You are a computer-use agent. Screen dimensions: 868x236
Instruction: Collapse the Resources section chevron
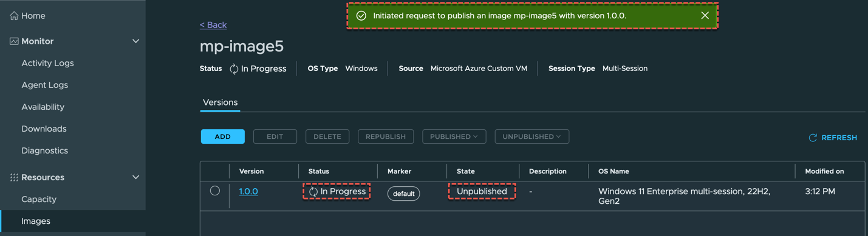tap(135, 177)
